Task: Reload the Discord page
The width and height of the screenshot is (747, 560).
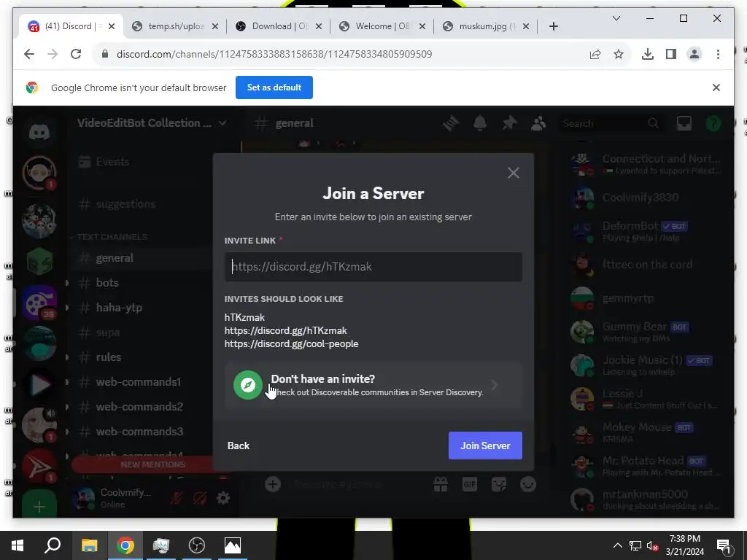Action: tap(76, 54)
